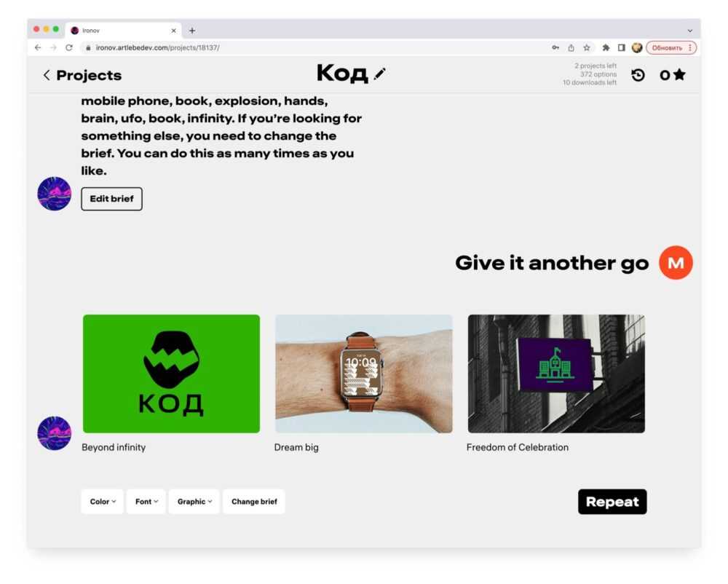This screenshot has height=584, width=728.
Task: Open the side panel icon
Action: [x=621, y=47]
